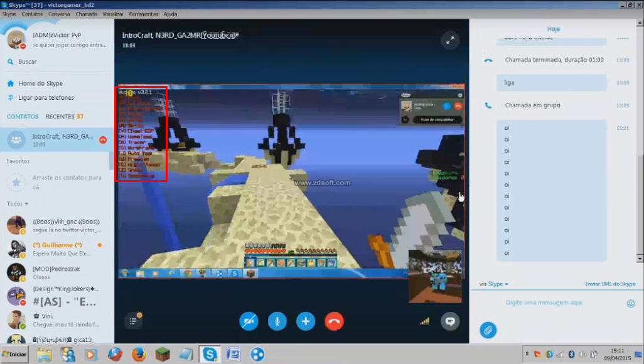Open the call quality signal bars icon
The image size is (644, 364).
(x=425, y=321)
